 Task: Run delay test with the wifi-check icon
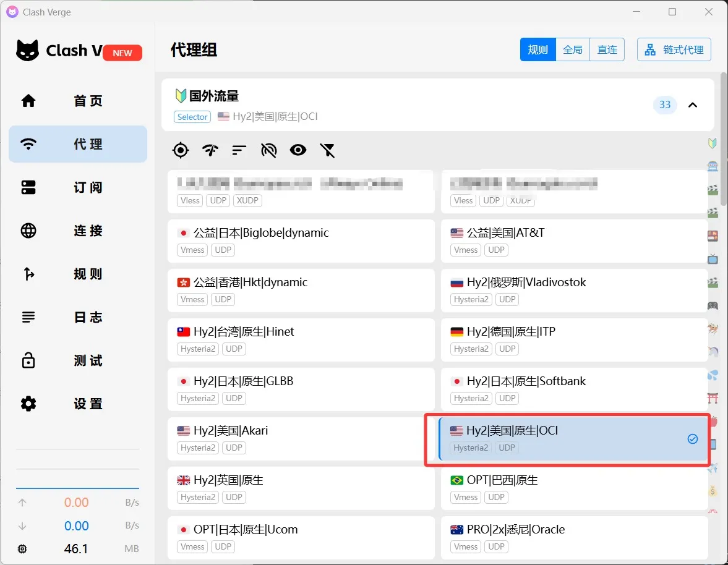(x=210, y=150)
